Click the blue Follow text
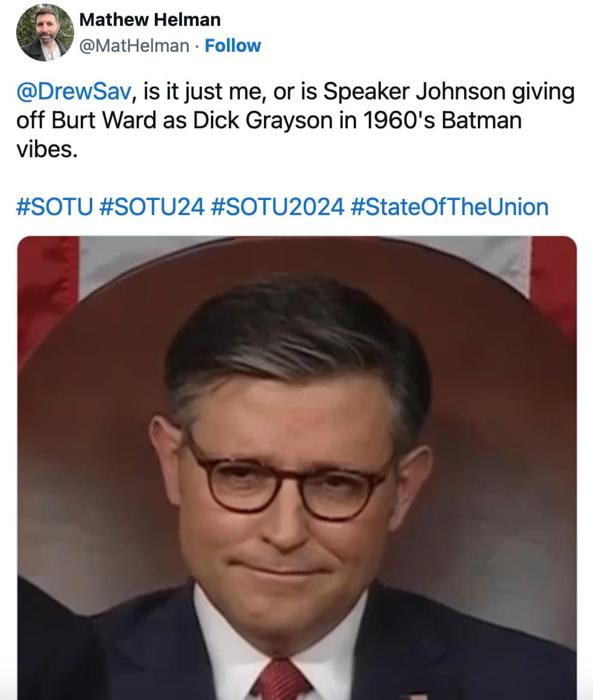The image size is (593, 700). 233,46
